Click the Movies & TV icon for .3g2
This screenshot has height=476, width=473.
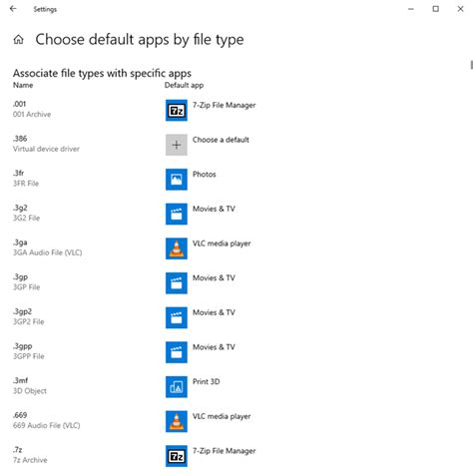click(x=177, y=215)
